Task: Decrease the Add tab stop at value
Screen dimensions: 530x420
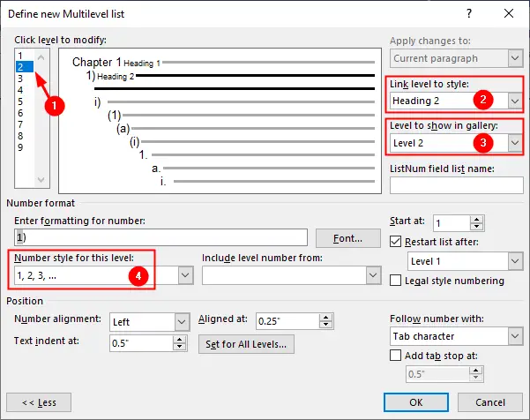Action: pos(476,378)
